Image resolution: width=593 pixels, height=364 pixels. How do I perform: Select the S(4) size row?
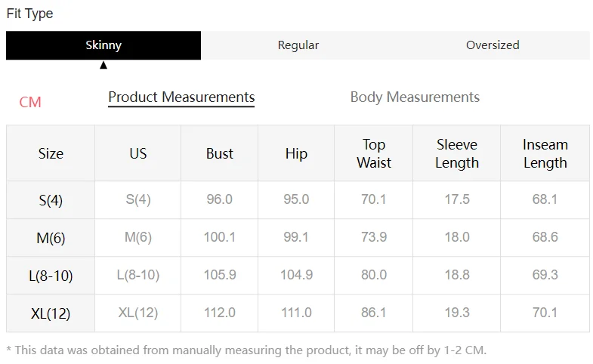(x=51, y=200)
